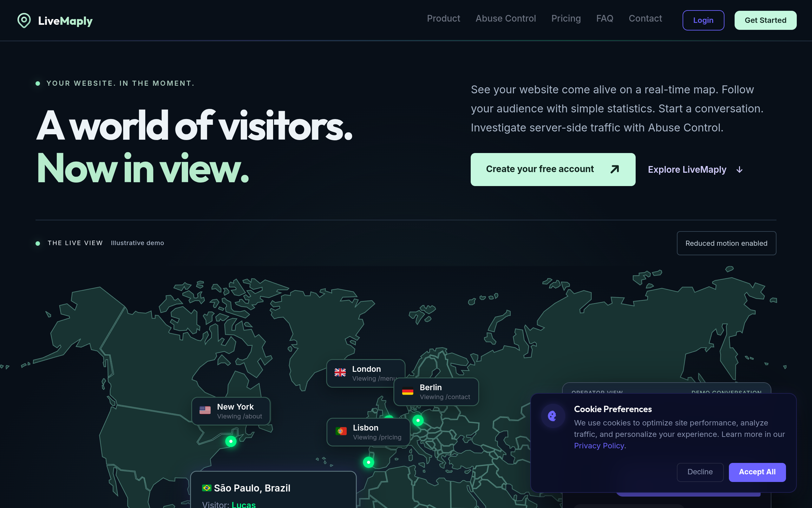Click the Illustrative demo label
Image resolution: width=812 pixels, height=508 pixels.
pyautogui.click(x=137, y=243)
